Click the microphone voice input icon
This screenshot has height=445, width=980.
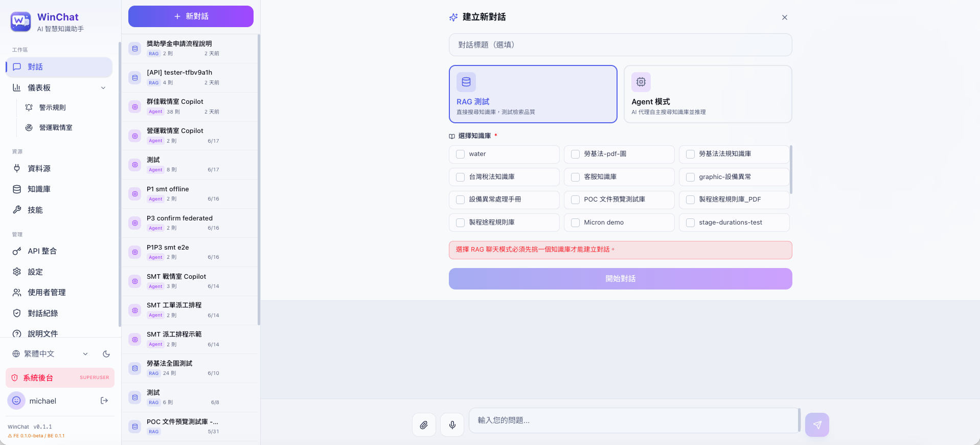pyautogui.click(x=452, y=425)
